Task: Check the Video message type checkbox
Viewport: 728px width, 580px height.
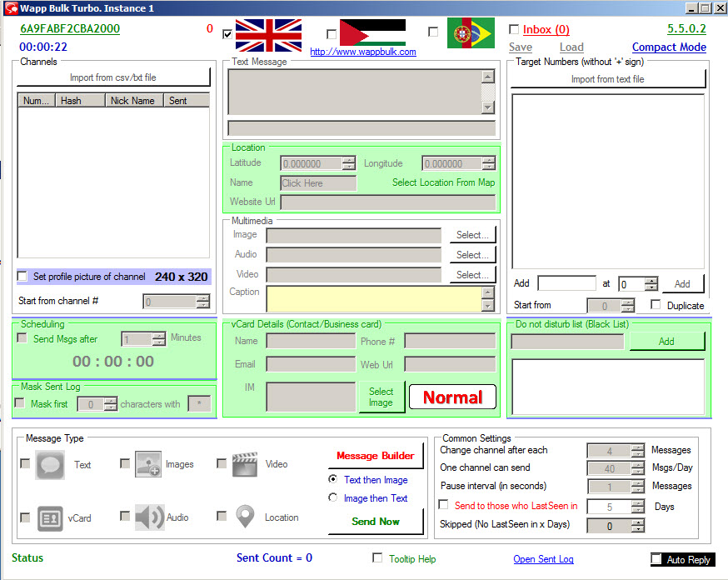Action: 222,463
